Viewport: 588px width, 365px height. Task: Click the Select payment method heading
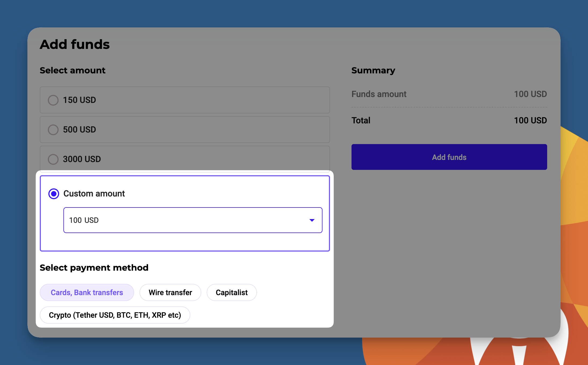click(94, 268)
